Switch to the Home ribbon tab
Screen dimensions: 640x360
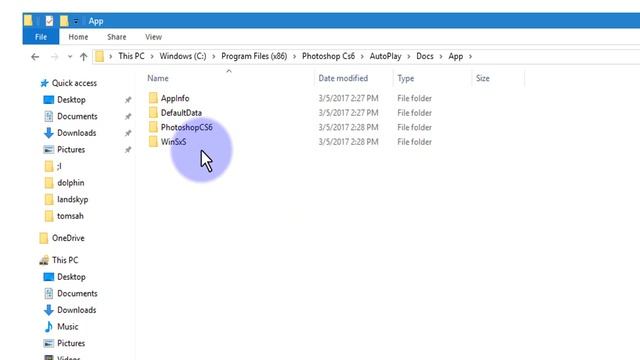(78, 37)
